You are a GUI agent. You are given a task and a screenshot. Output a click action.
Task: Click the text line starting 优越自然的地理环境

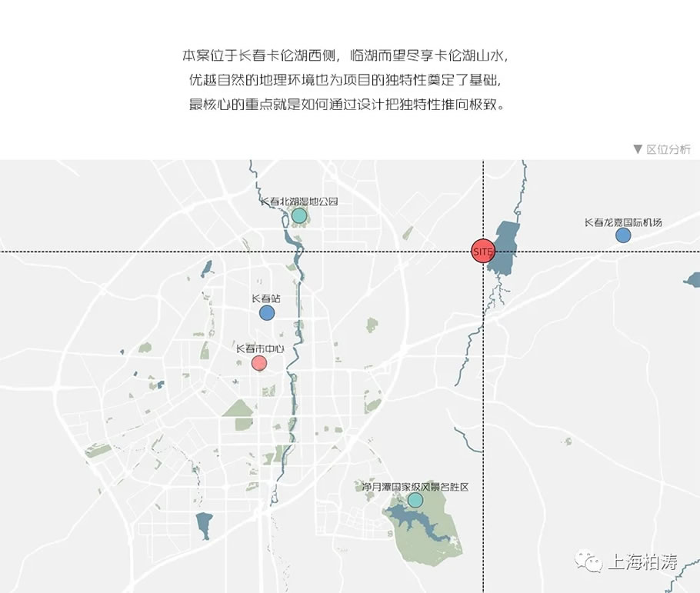click(345, 80)
